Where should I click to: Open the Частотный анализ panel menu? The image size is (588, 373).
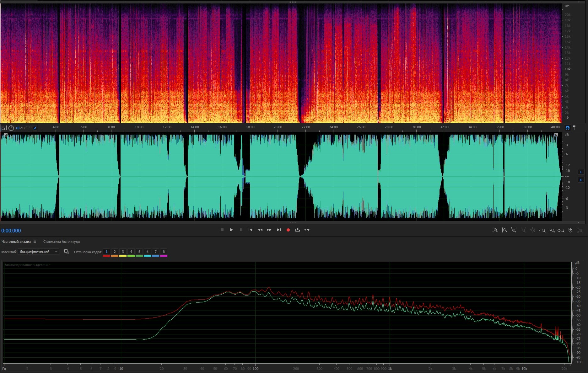coord(35,242)
